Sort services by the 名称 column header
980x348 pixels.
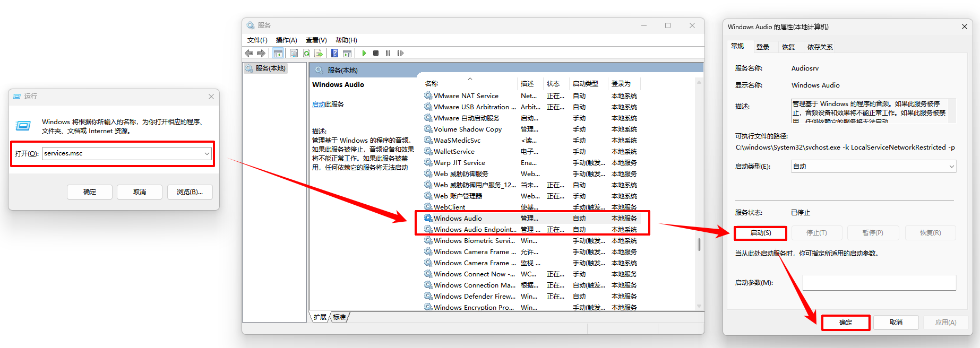[469, 83]
